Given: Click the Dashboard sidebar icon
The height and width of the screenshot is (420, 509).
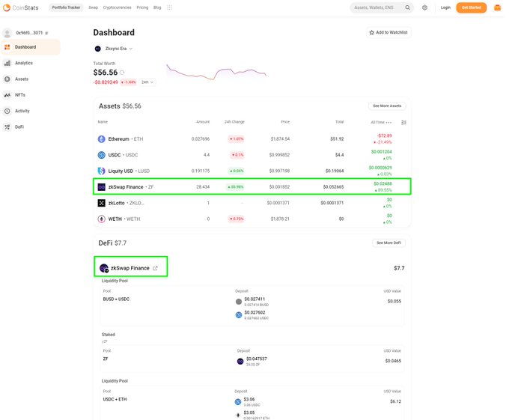Looking at the screenshot, I should pyautogui.click(x=7, y=47).
